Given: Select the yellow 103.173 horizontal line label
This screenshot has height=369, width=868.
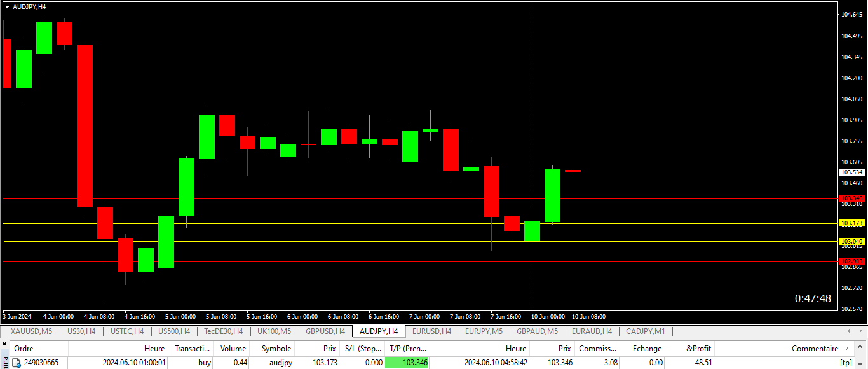Looking at the screenshot, I should click(x=851, y=223).
